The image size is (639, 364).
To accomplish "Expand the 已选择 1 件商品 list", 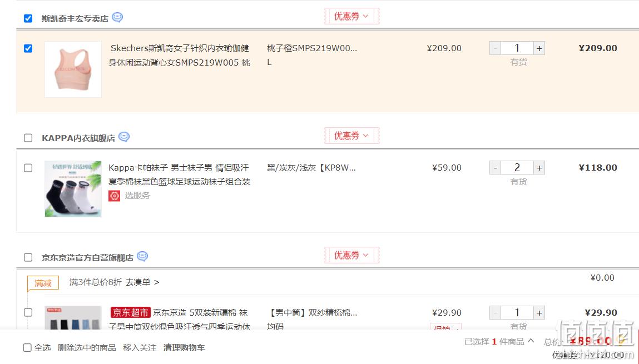I will tap(499, 341).
